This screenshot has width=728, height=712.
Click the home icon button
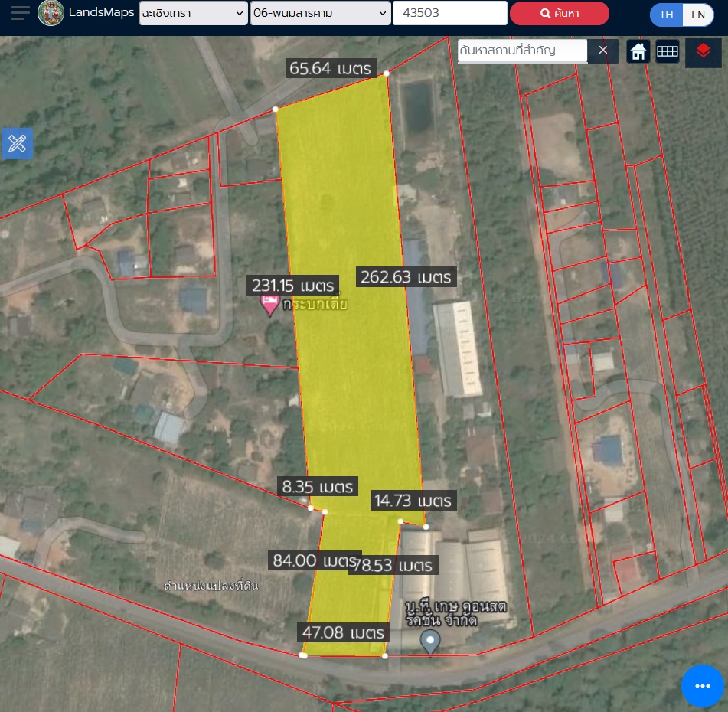638,51
